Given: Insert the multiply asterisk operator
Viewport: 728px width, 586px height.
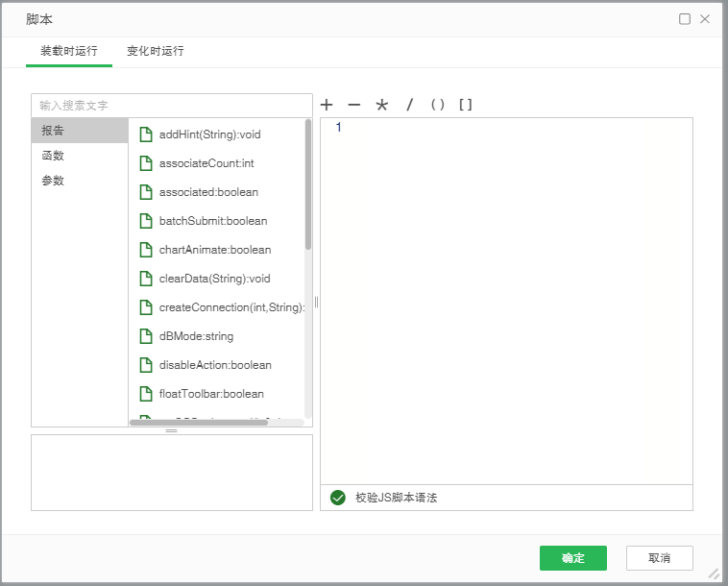Looking at the screenshot, I should click(381, 105).
